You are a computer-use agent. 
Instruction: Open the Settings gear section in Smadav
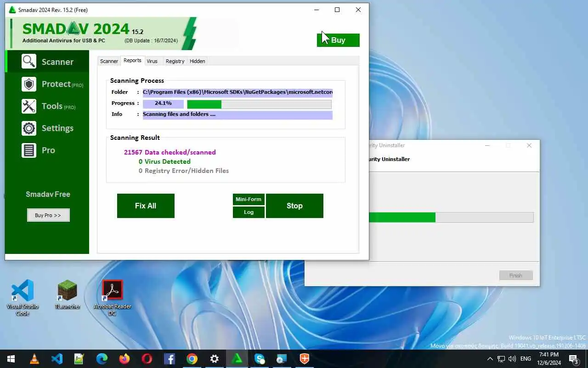[x=47, y=128]
